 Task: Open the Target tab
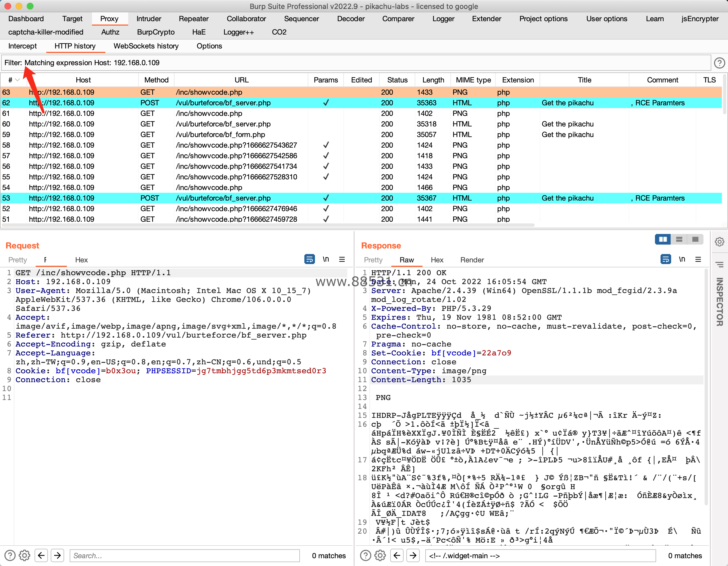72,19
